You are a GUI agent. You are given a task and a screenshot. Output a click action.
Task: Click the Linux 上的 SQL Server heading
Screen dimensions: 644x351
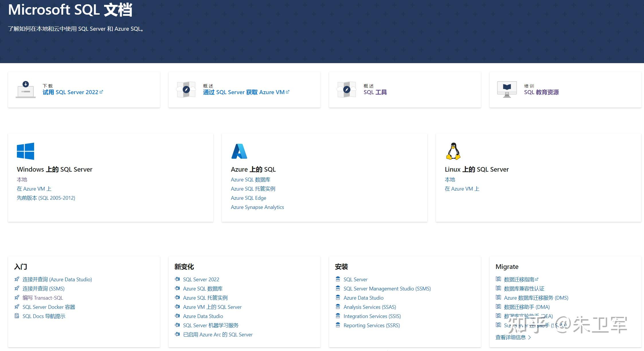pos(477,169)
